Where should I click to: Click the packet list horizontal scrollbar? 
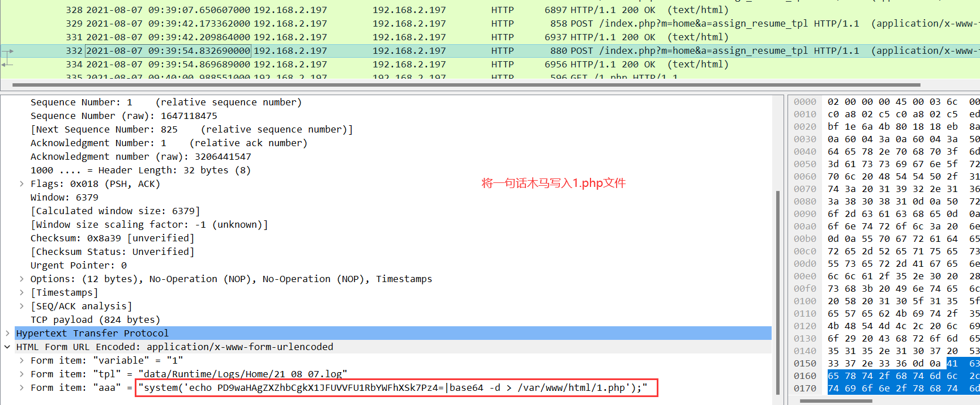pos(464,85)
